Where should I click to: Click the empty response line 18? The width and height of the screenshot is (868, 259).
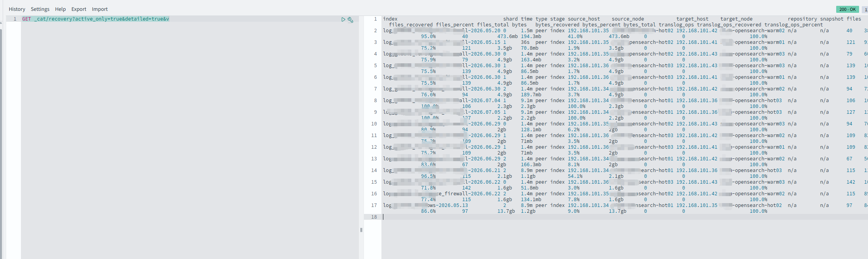click(x=625, y=217)
